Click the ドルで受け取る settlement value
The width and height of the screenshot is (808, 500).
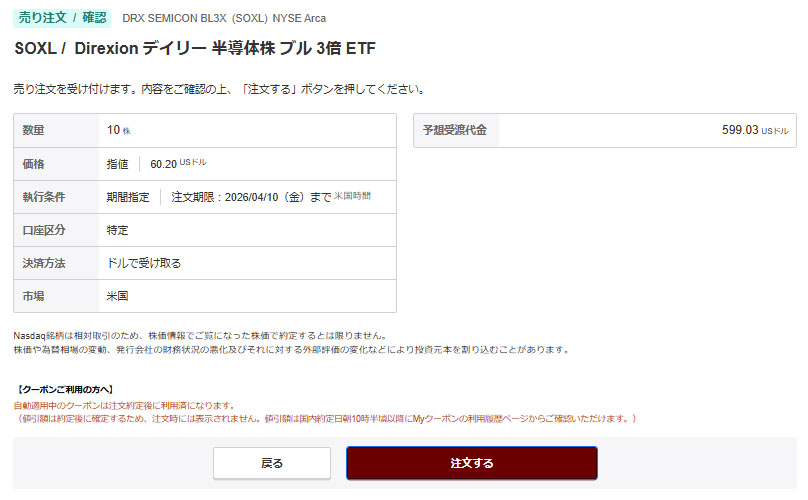click(x=144, y=263)
